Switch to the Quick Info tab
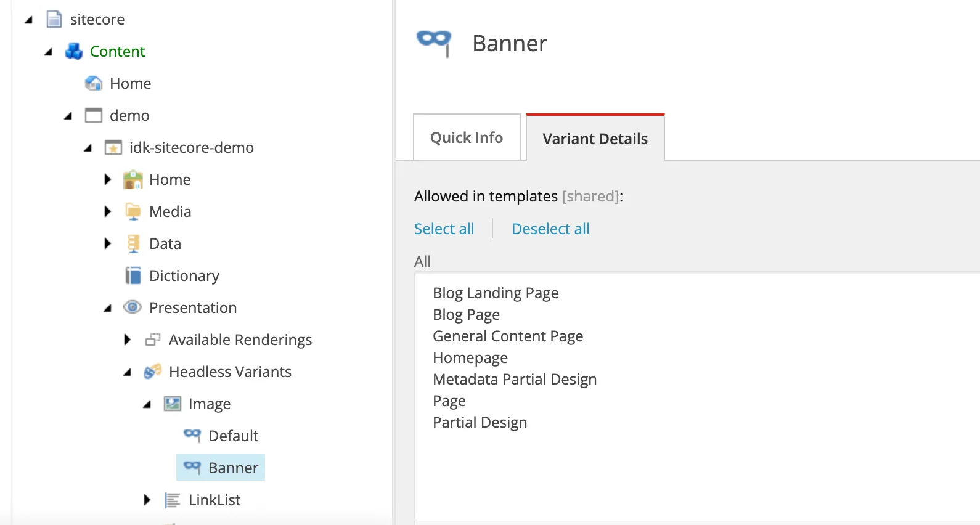The width and height of the screenshot is (980, 525). 467,137
